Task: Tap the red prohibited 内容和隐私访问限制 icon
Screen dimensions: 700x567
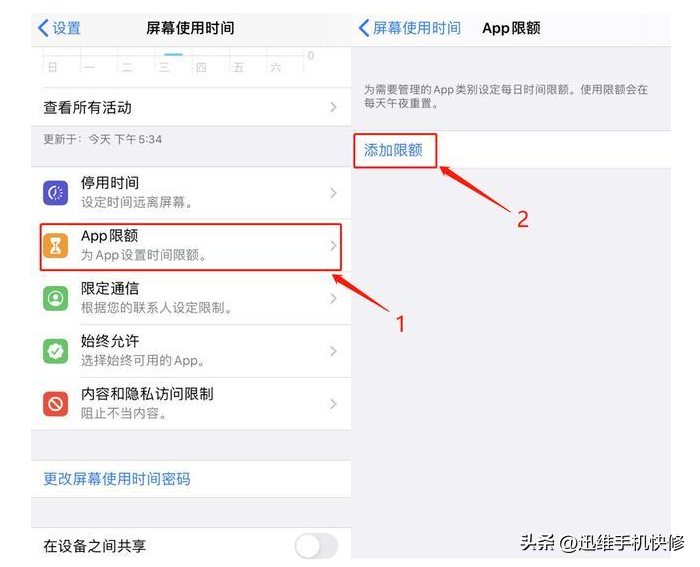Action: point(55,404)
